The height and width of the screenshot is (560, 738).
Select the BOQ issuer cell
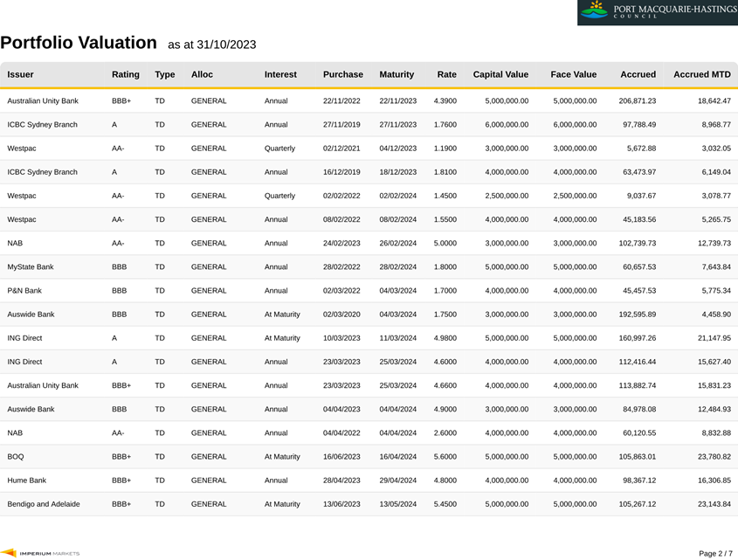pos(16,456)
